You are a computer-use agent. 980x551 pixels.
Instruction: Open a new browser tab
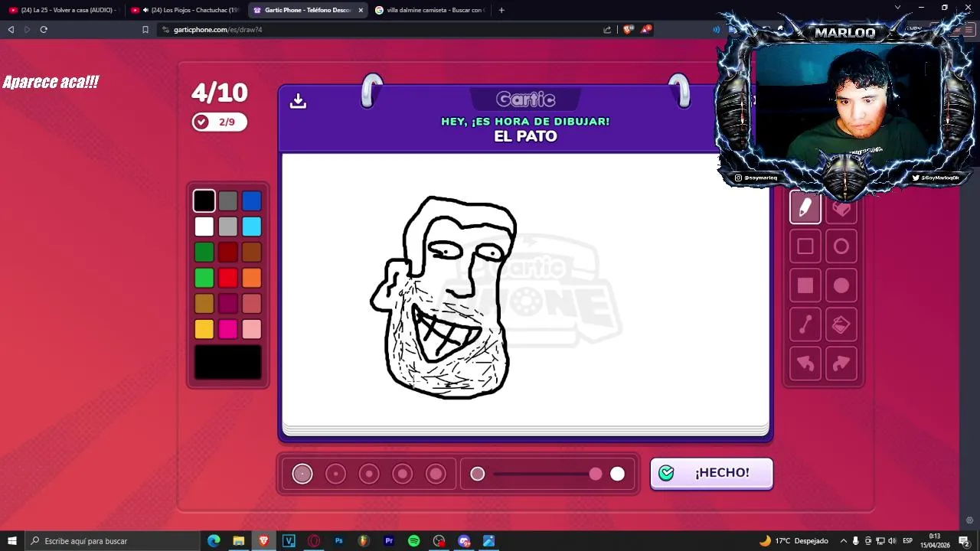point(501,10)
